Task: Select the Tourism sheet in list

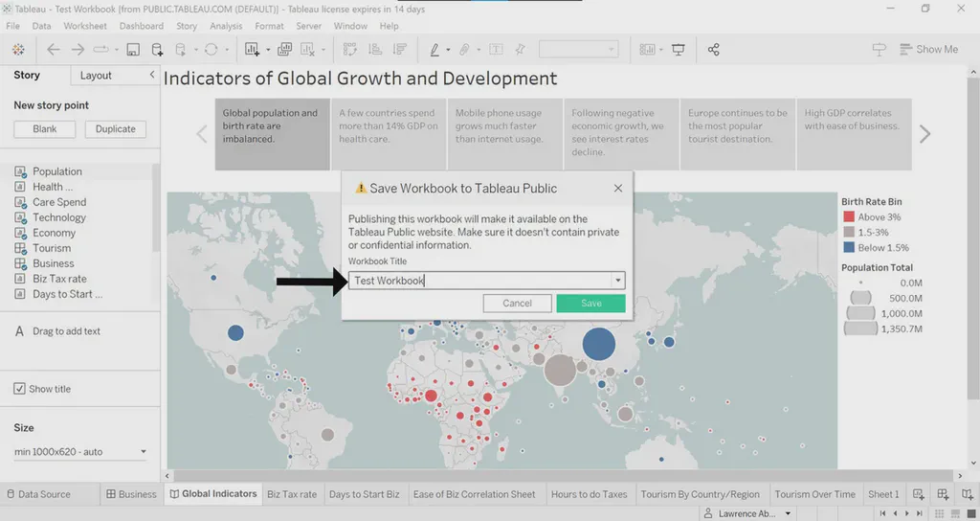Action: (x=52, y=248)
